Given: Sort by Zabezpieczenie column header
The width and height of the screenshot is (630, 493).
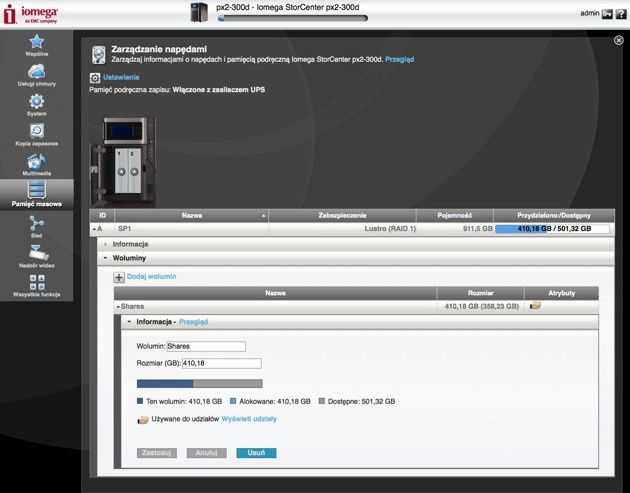Looking at the screenshot, I should (342, 215).
